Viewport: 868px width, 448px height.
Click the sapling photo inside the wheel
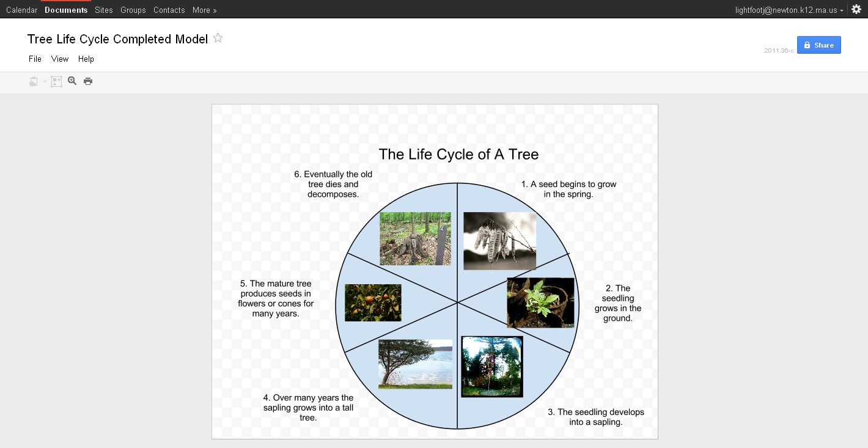[491, 365]
